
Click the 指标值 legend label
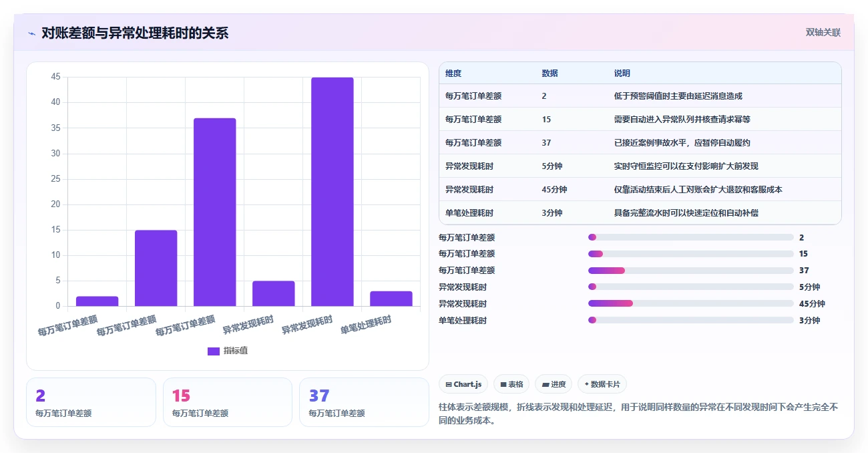(236, 351)
